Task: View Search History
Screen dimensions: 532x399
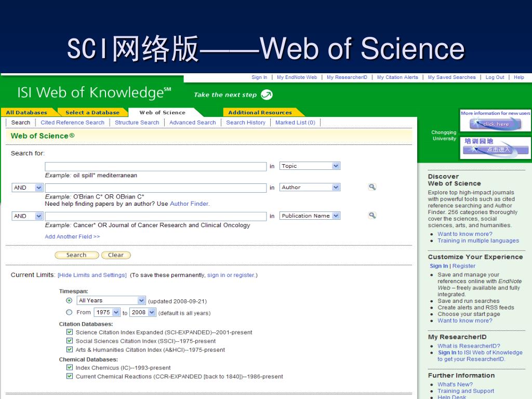Action: tap(246, 123)
